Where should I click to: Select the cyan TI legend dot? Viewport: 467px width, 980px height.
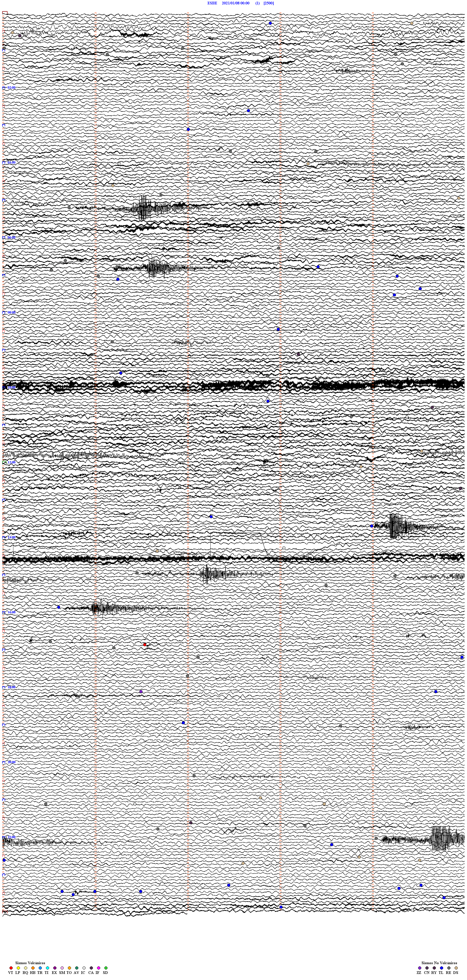point(47,968)
